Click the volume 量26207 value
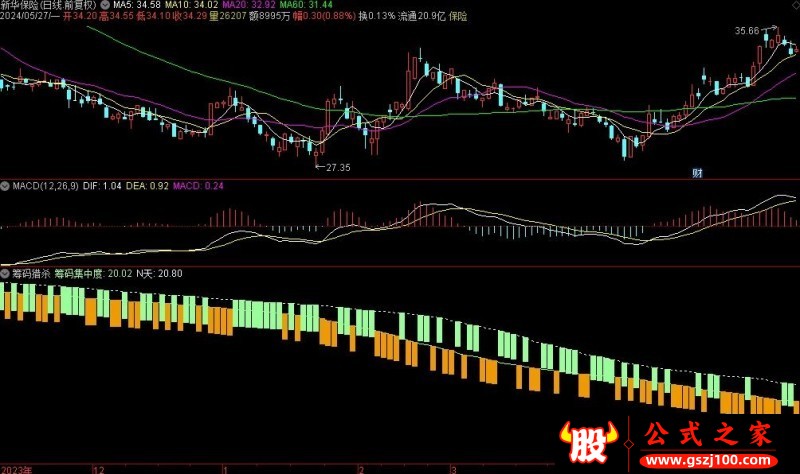This screenshot has height=474, width=800. (228, 16)
